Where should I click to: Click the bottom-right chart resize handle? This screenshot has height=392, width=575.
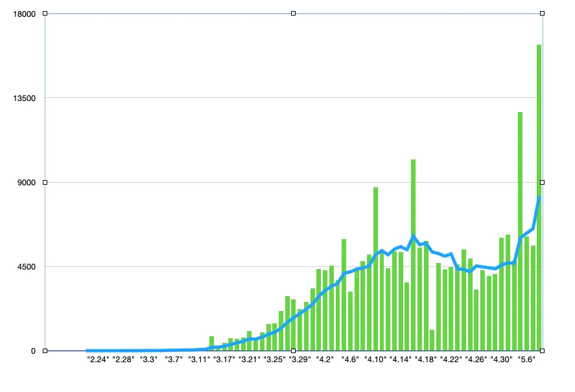coord(542,351)
